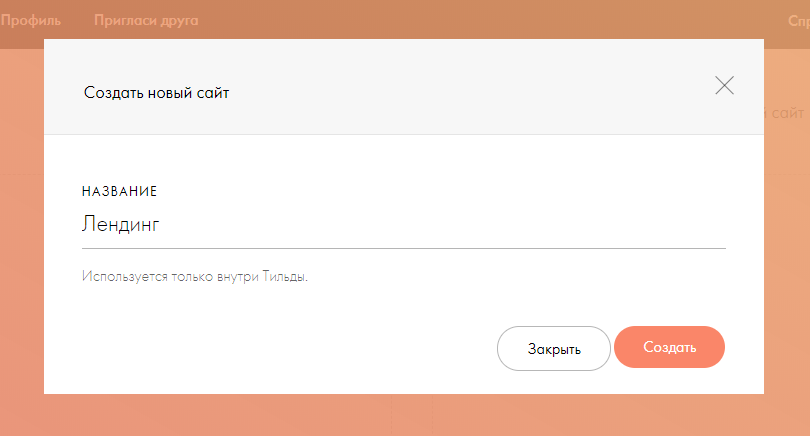Open the partially visible Спр menu item

pyautogui.click(x=799, y=21)
